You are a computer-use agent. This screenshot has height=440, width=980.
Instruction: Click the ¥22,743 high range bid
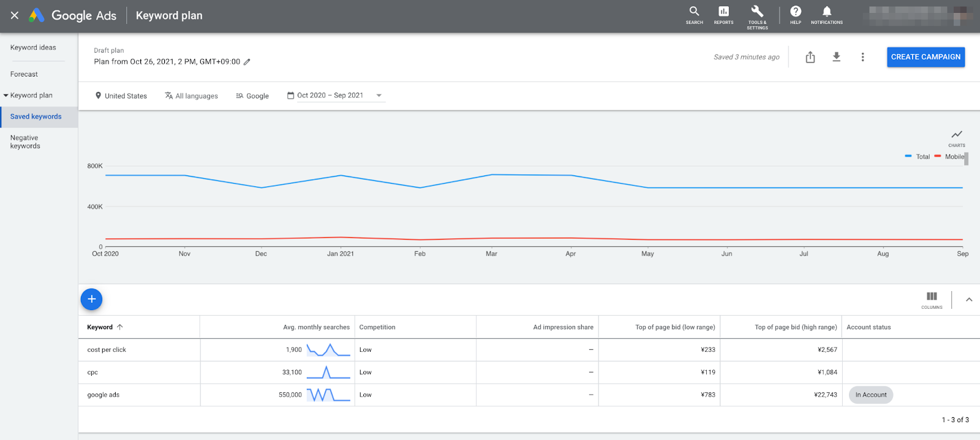point(826,395)
